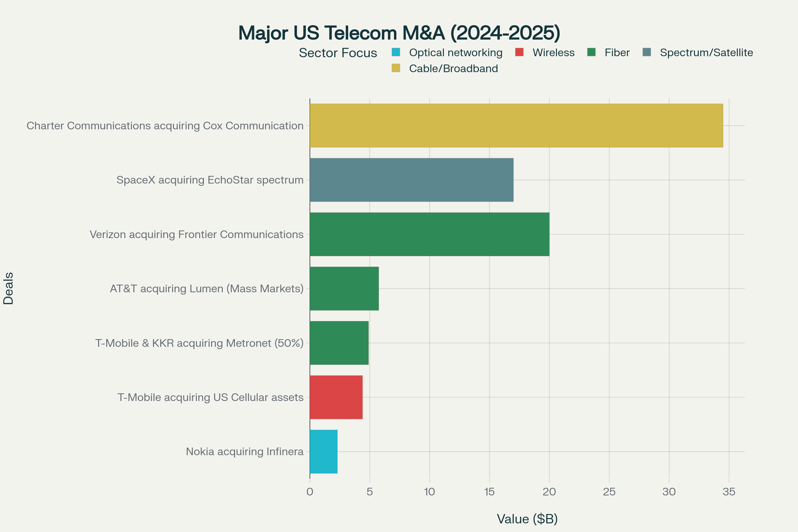Click x-axis tick label '10'
Screen dimensions: 798x532
coord(430,492)
